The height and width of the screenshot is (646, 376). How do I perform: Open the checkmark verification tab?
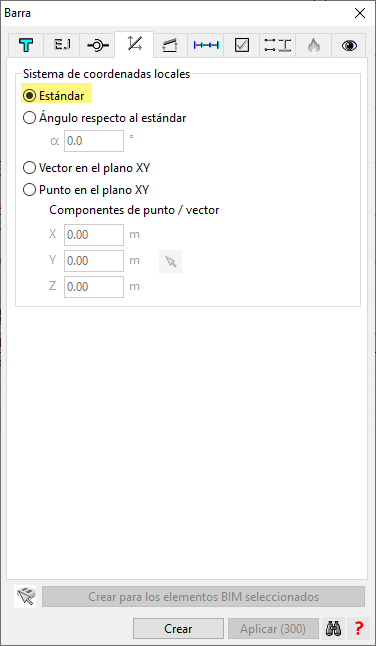coord(242,45)
